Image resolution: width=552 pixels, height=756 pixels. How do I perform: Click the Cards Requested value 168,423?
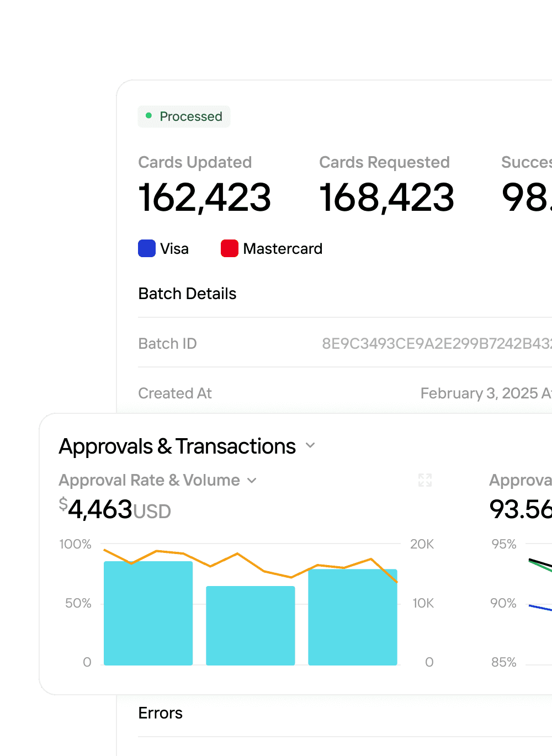coord(386,197)
